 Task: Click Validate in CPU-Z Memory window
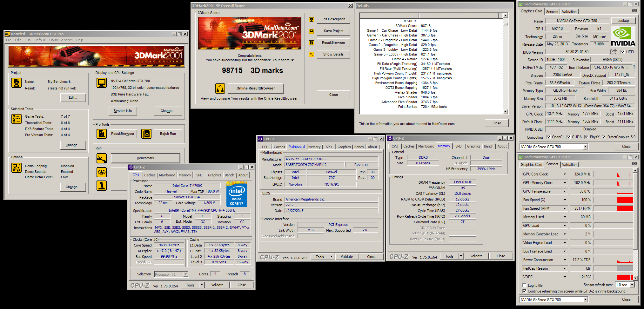pos(476,256)
